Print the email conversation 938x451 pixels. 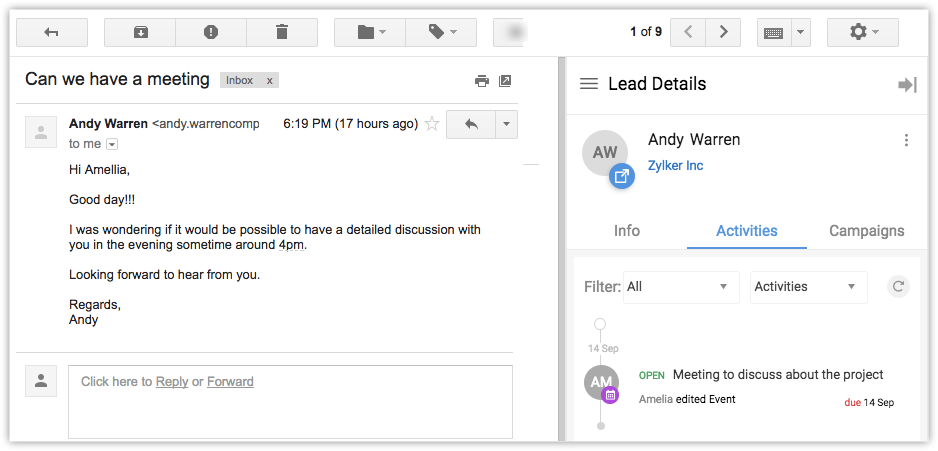click(x=481, y=81)
